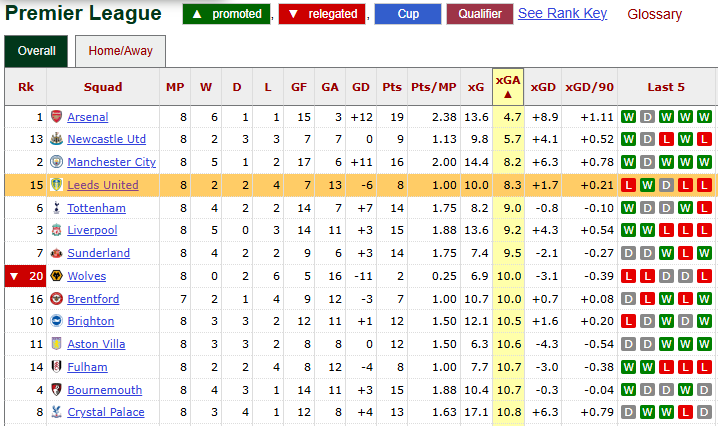Click the Cup legend button
This screenshot has height=426, width=718.
[x=407, y=14]
